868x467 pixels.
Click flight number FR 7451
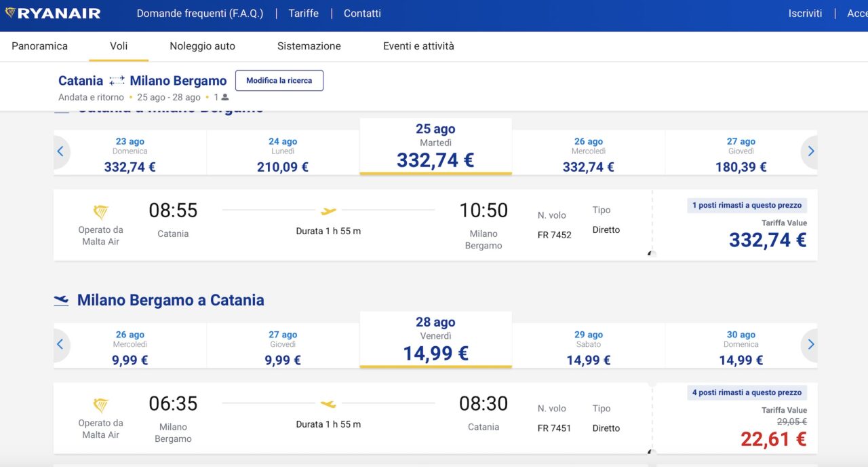[555, 428]
